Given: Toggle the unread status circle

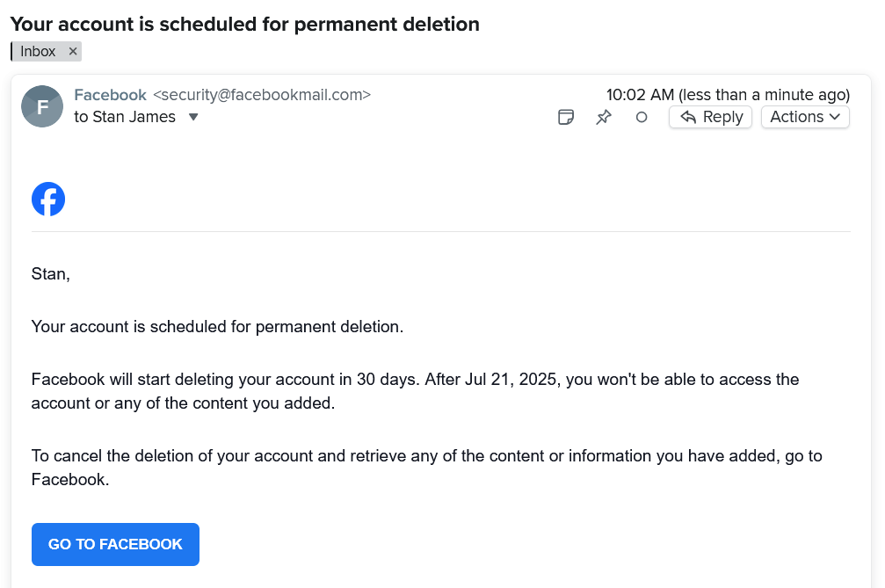Looking at the screenshot, I should 642,117.
